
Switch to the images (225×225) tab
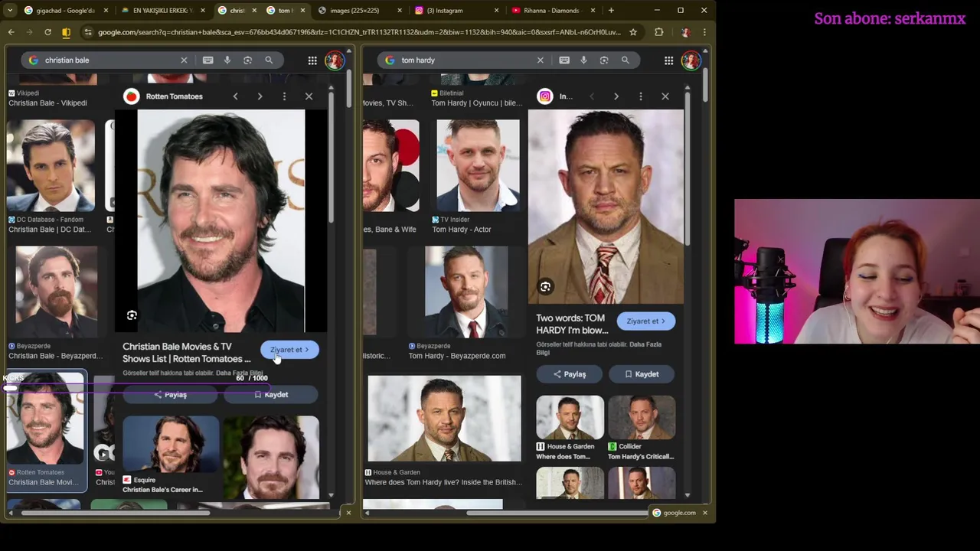[359, 10]
